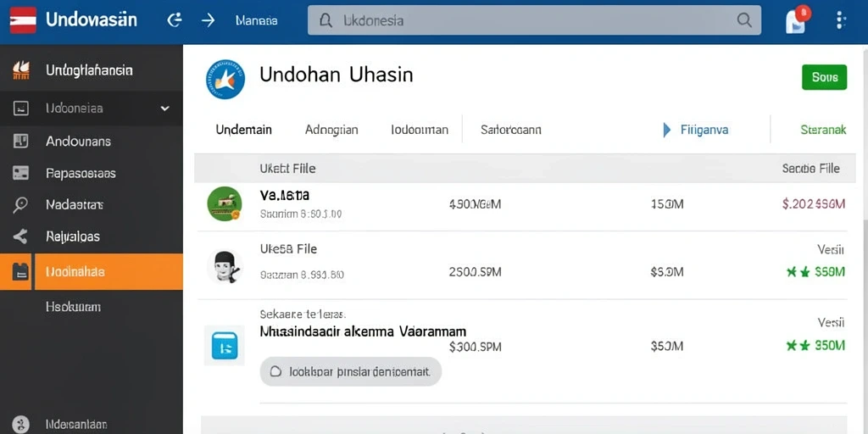Open notifications icon with red badge
Viewport: 868px width, 434px height.
[x=797, y=20]
